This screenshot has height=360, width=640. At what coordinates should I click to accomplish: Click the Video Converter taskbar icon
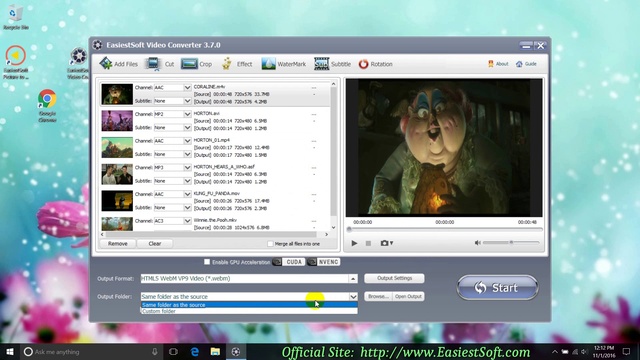(x=236, y=351)
